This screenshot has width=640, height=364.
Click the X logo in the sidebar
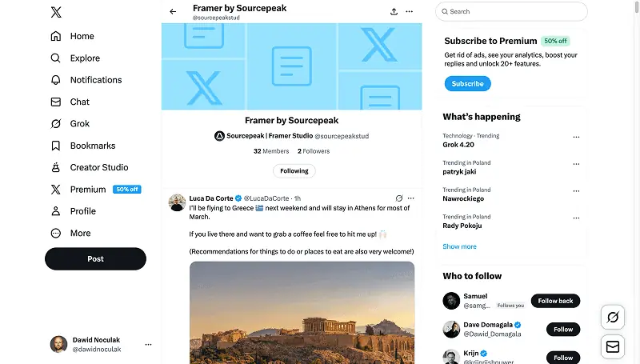pyautogui.click(x=56, y=12)
